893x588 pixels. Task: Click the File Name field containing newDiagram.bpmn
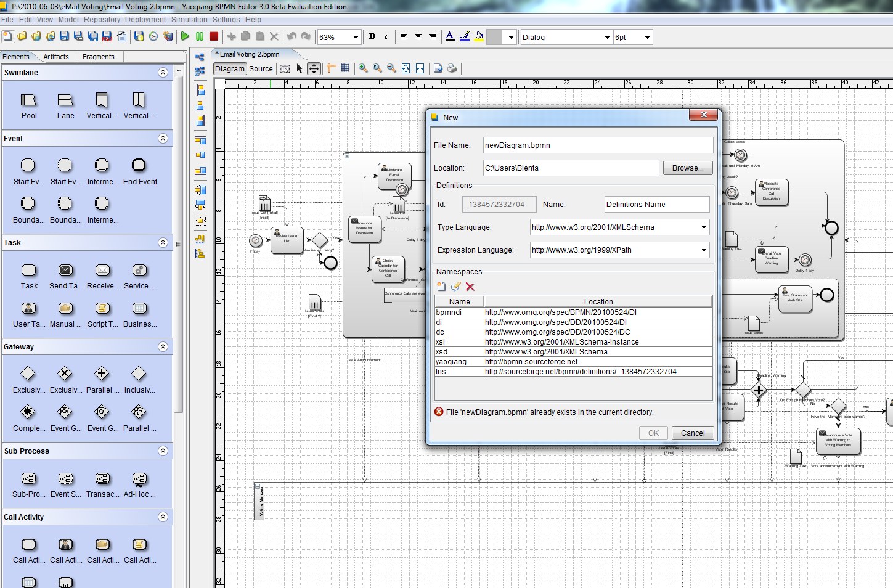pyautogui.click(x=598, y=145)
